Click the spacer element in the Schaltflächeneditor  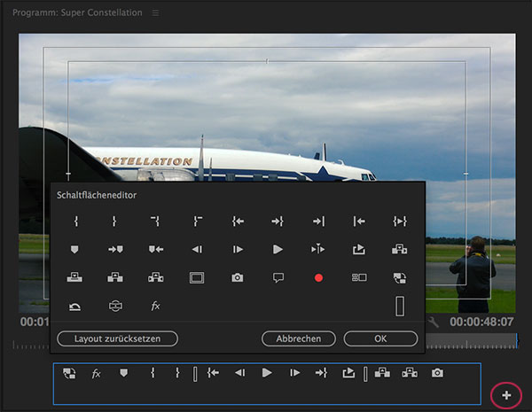(400, 307)
